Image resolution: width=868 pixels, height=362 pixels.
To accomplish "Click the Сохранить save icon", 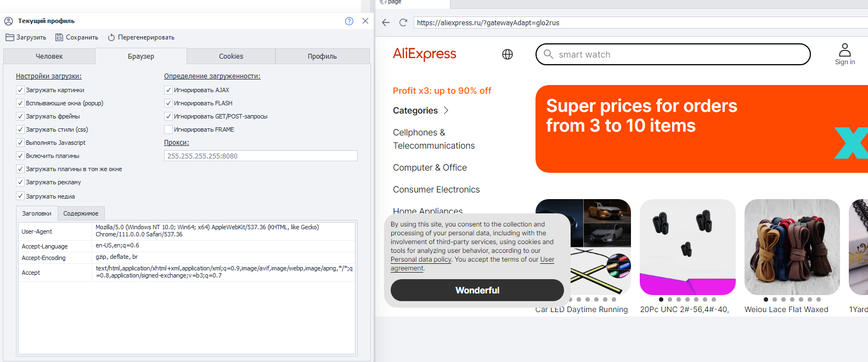I will tap(59, 37).
